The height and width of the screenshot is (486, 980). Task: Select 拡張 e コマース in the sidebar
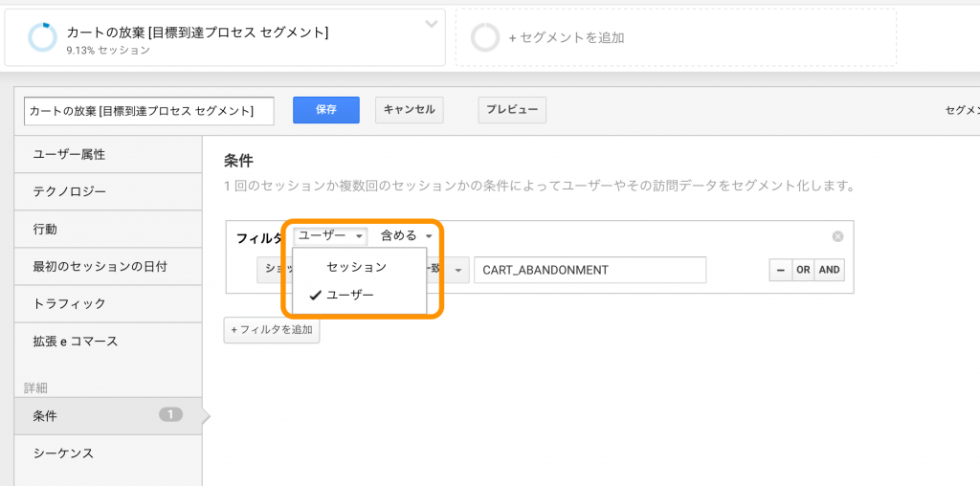(101, 342)
